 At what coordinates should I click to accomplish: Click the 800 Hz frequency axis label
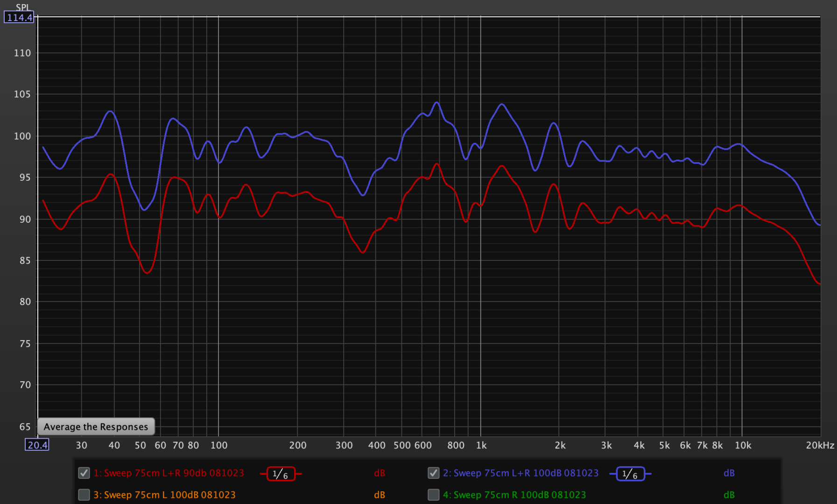pyautogui.click(x=456, y=445)
